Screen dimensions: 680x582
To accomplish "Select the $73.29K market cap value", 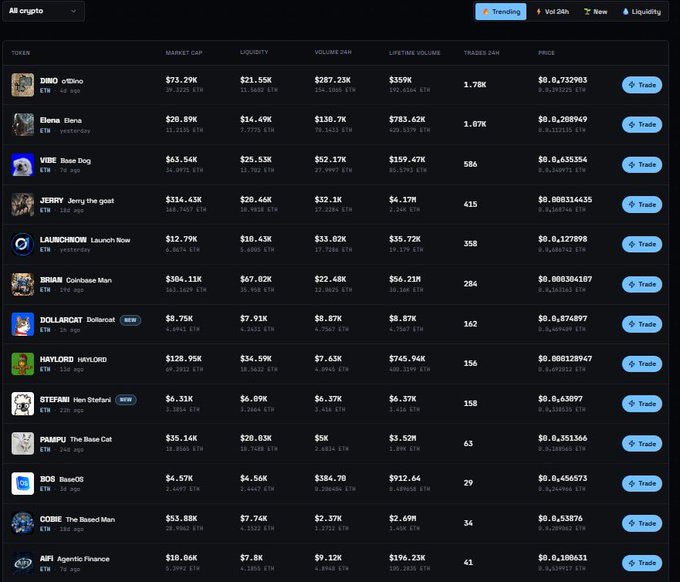I will tap(181, 80).
